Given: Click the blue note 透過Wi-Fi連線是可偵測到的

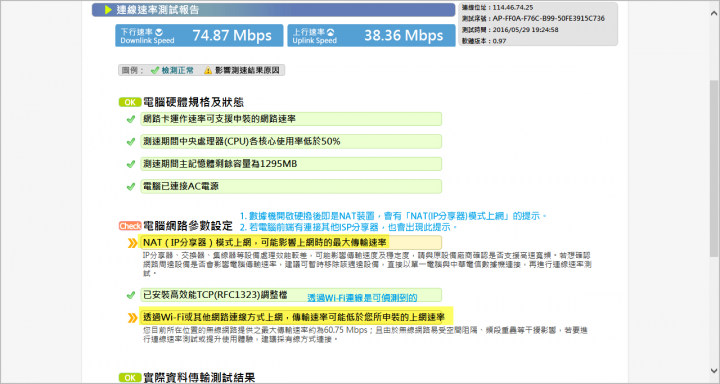Looking at the screenshot, I should point(362,298).
